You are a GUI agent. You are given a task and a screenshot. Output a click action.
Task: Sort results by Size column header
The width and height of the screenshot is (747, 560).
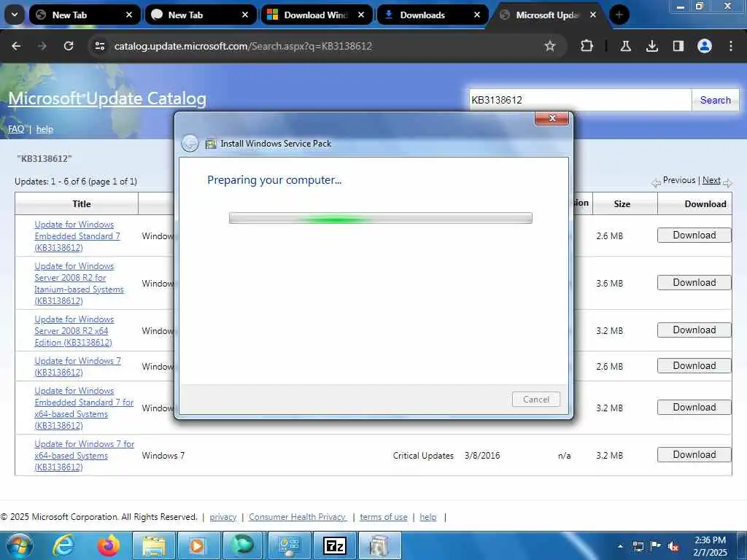[x=622, y=204]
